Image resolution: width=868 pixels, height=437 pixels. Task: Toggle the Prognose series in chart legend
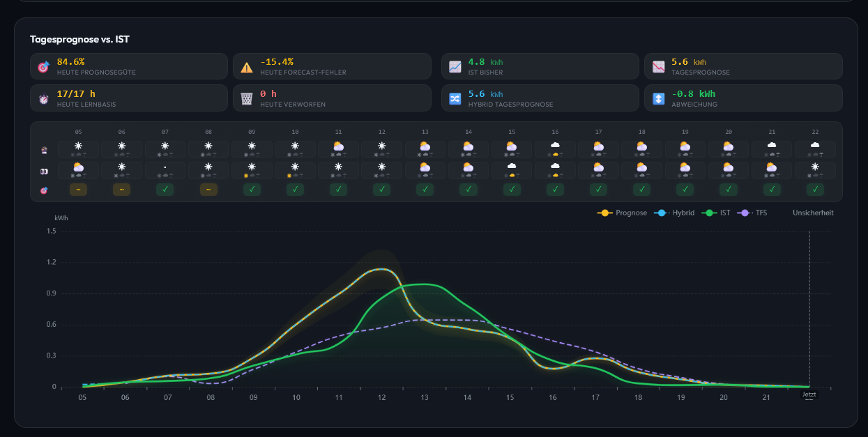point(622,213)
